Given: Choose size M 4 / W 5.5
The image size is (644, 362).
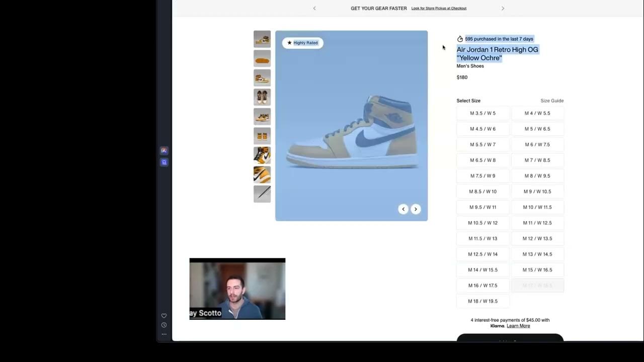Looking at the screenshot, I should (x=537, y=113).
